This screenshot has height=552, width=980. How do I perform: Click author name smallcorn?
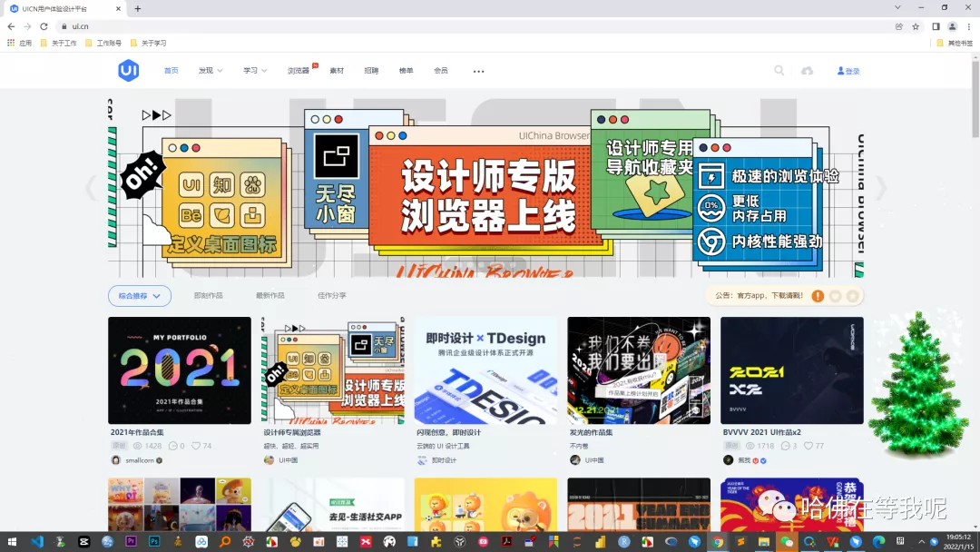pos(140,460)
